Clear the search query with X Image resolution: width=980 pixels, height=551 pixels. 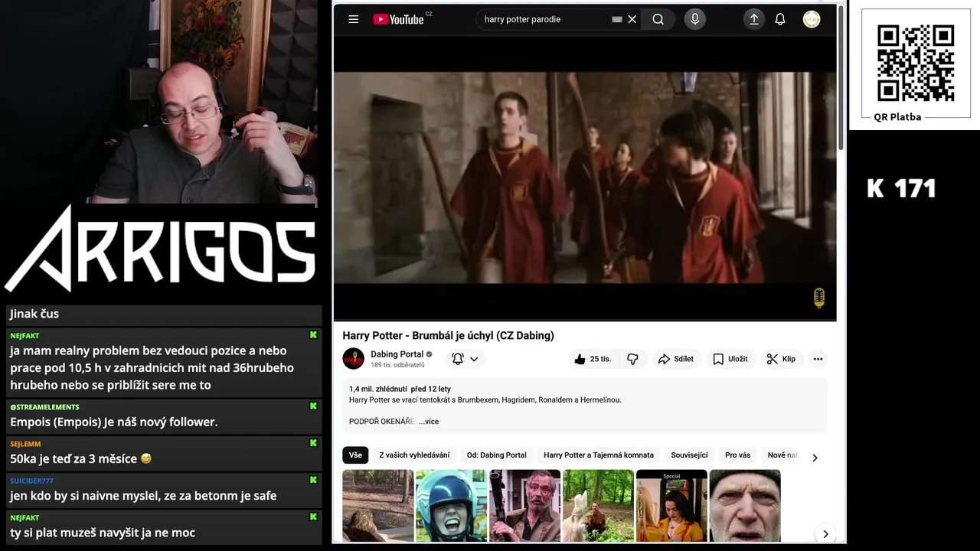click(632, 19)
